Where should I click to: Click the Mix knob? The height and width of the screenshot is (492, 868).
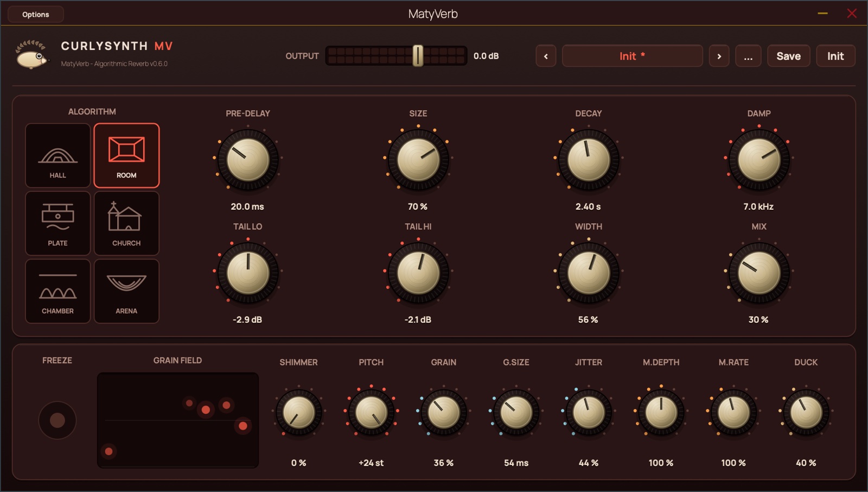click(x=759, y=273)
